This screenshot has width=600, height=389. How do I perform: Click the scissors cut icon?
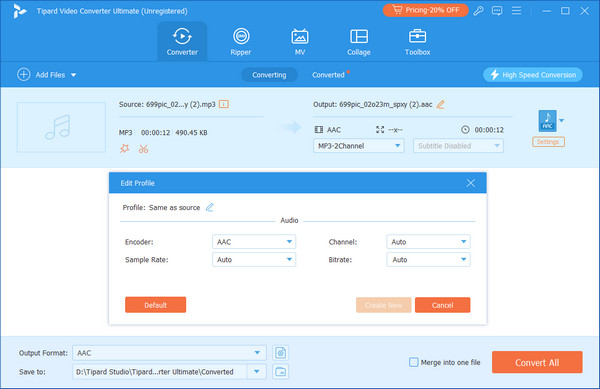(143, 149)
